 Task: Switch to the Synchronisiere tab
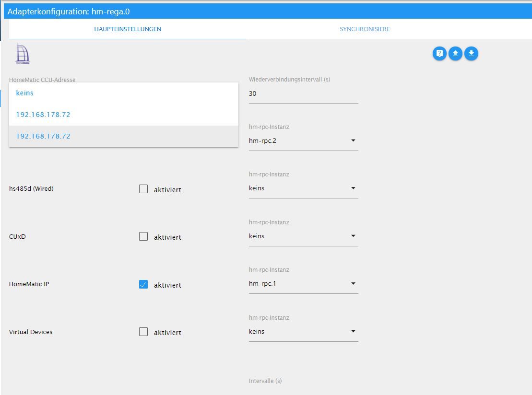pos(365,29)
